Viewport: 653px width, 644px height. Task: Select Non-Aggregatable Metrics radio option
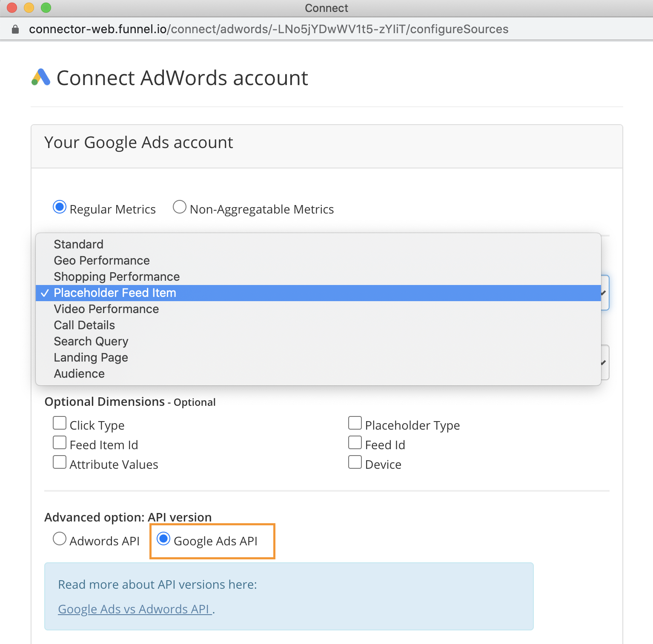coord(180,207)
